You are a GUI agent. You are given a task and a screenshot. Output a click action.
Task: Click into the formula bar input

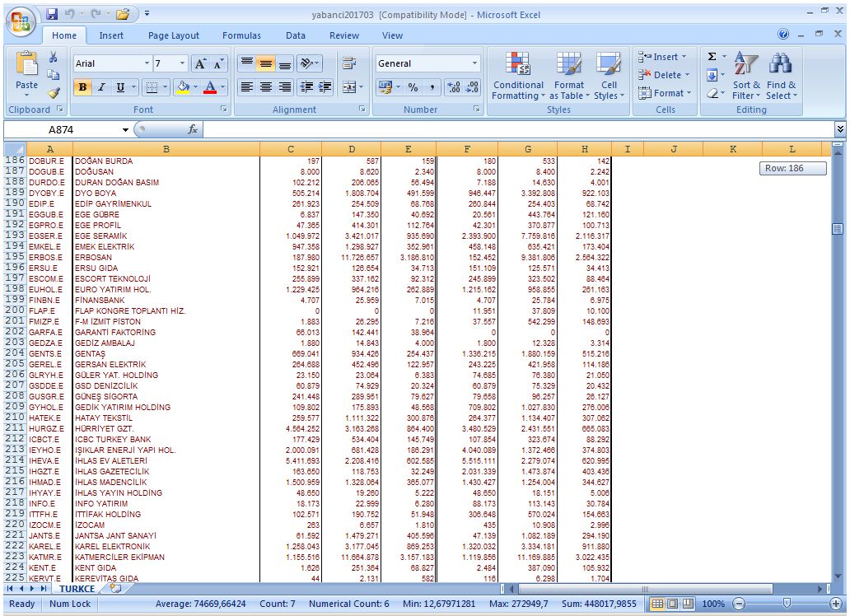(518, 129)
